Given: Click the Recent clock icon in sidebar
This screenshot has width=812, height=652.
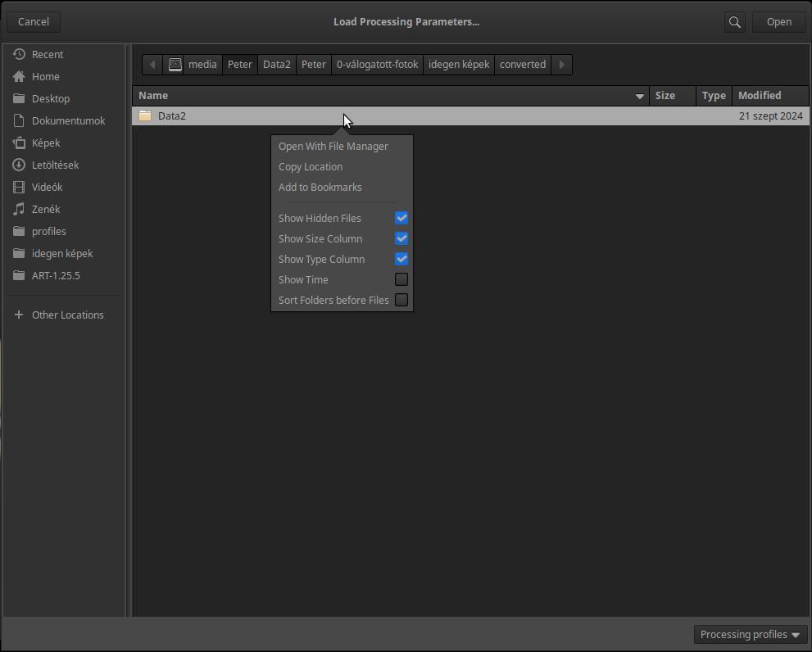Looking at the screenshot, I should [19, 54].
